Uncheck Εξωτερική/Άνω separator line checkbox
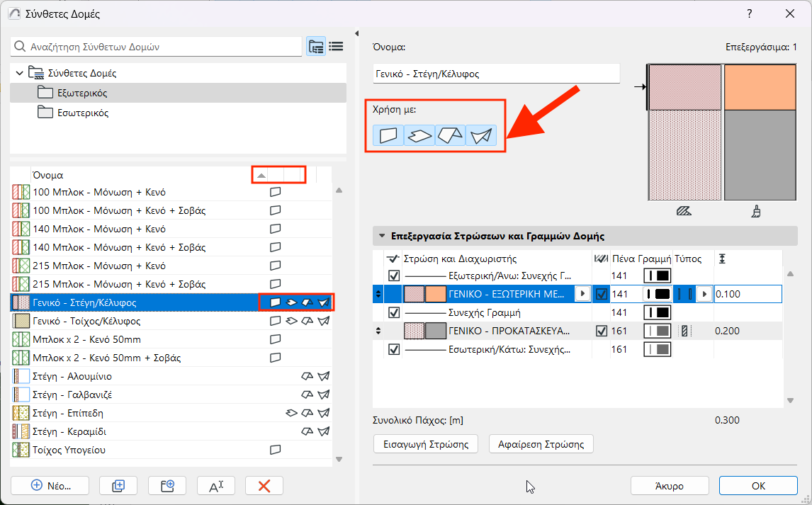 (x=394, y=276)
